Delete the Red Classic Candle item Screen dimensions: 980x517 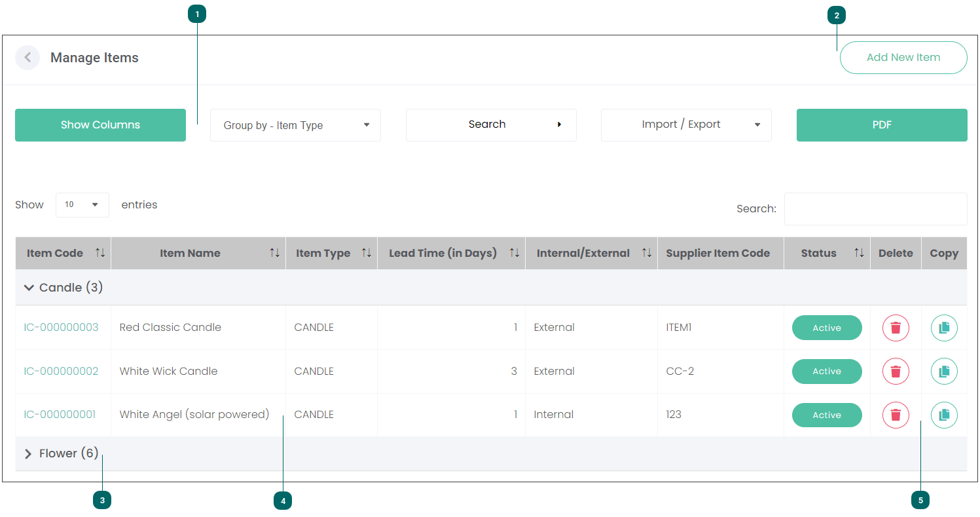click(x=896, y=328)
